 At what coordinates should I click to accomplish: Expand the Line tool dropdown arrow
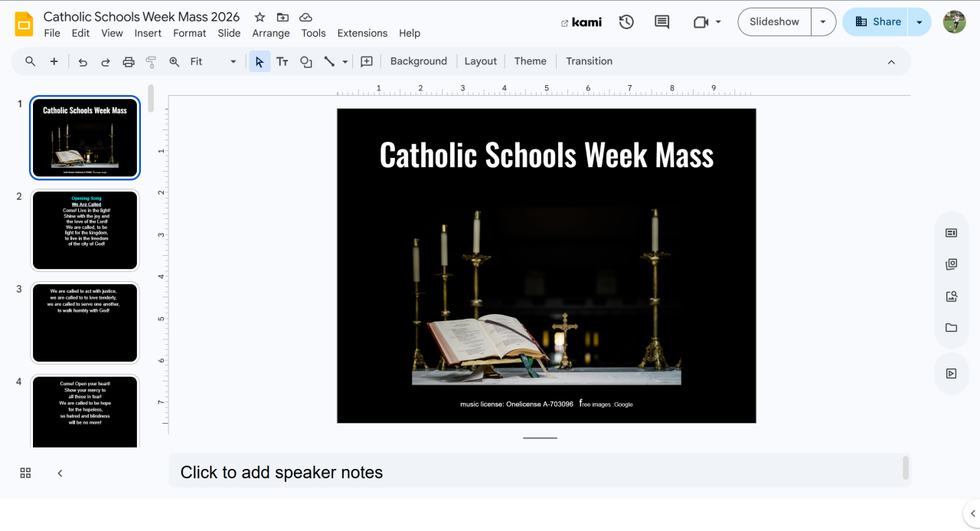tap(345, 62)
